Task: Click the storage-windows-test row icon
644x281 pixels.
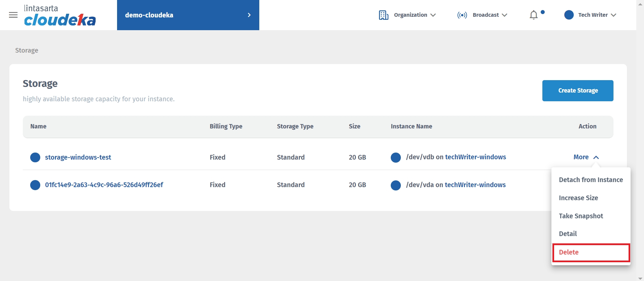Action: click(35, 157)
